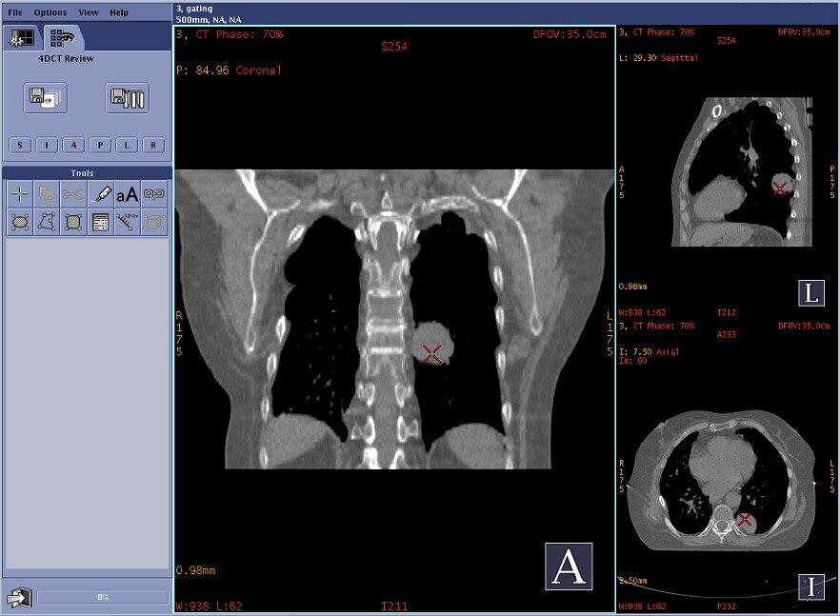This screenshot has height=616, width=840.
Task: Select the polygon ROI tool
Action: 46,222
